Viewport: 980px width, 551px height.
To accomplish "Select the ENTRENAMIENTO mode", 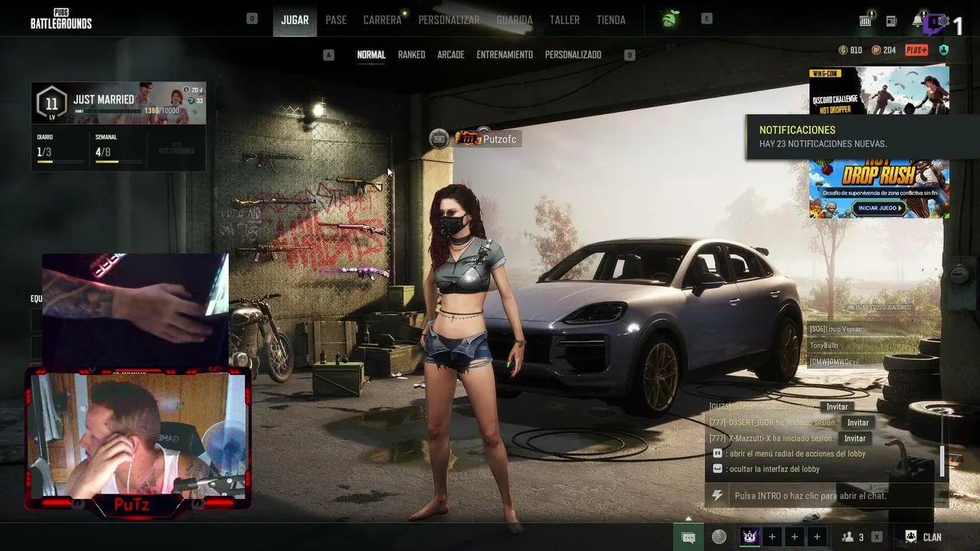I will 505,55.
